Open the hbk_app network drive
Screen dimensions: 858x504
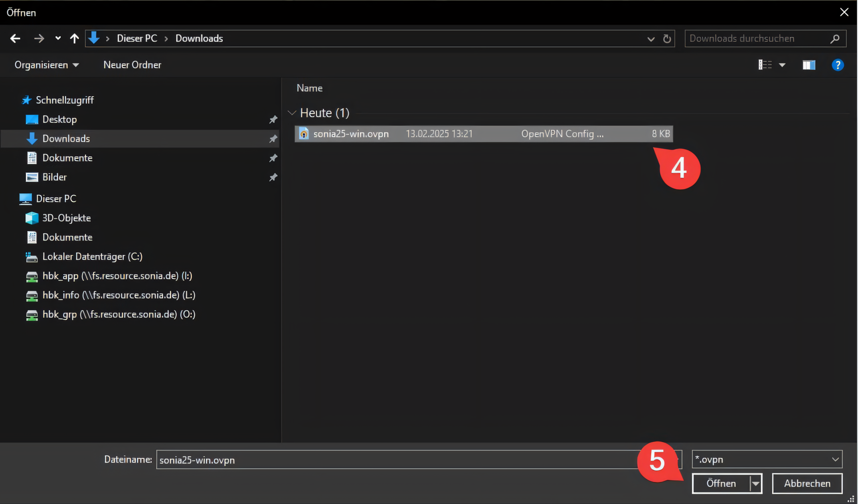117,276
